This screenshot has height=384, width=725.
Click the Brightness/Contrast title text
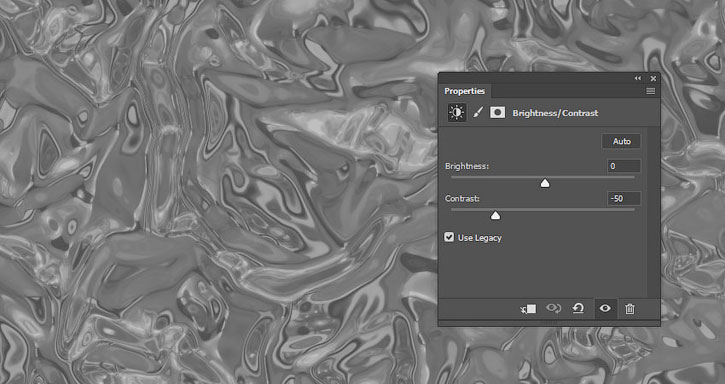(555, 113)
